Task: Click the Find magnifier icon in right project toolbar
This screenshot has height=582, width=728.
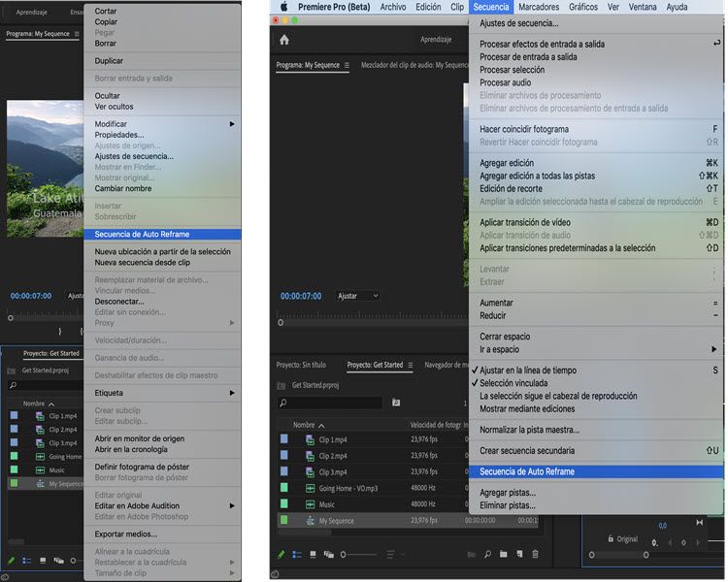Action: (x=488, y=554)
